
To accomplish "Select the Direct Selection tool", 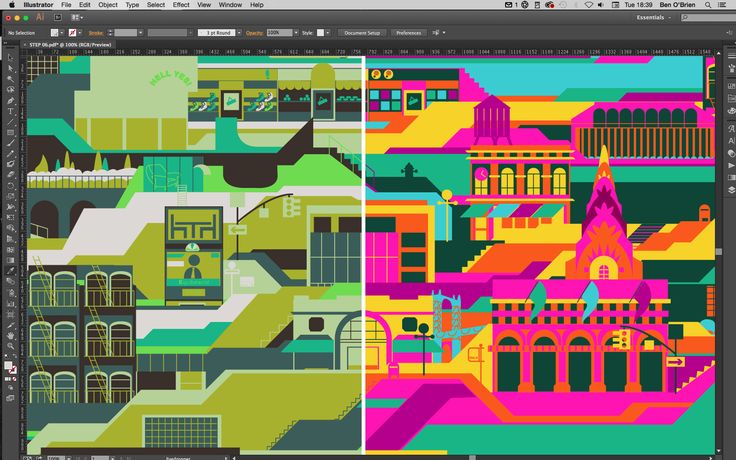I will pos(10,68).
